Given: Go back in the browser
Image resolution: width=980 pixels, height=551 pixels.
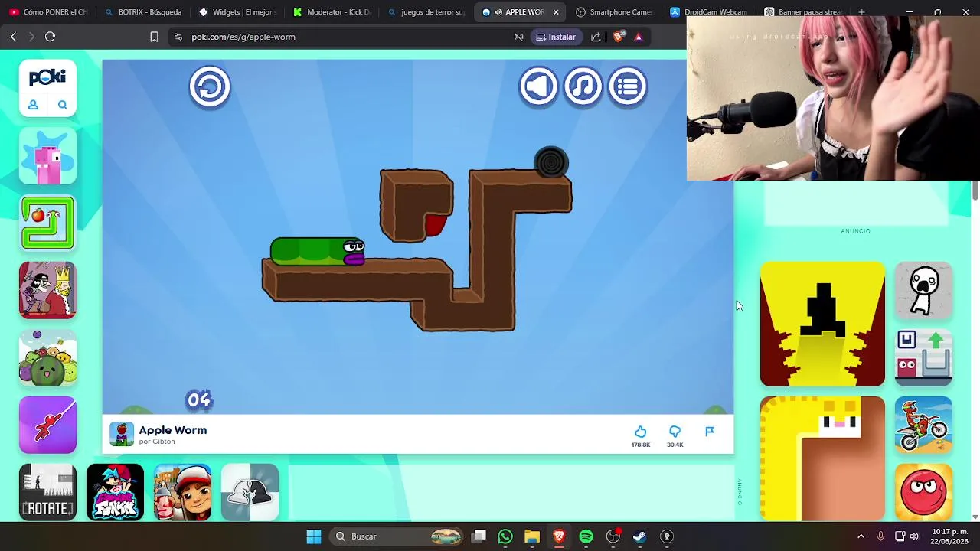Looking at the screenshot, I should point(13,37).
